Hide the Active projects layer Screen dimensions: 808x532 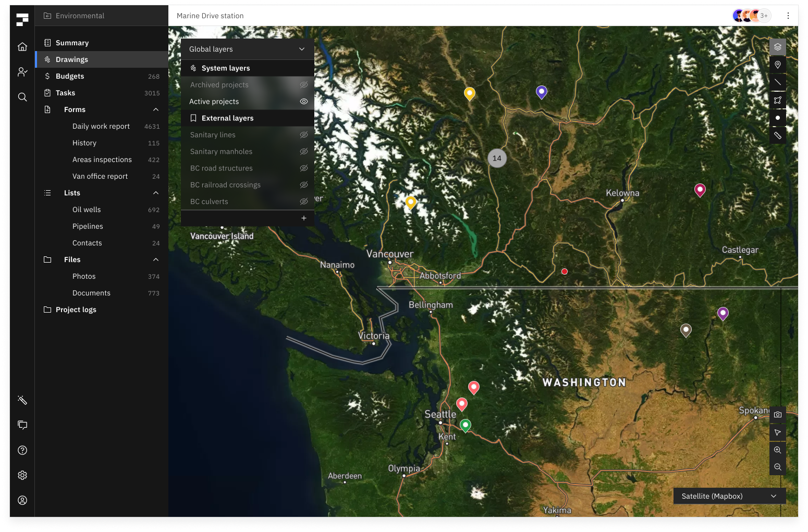pos(303,102)
